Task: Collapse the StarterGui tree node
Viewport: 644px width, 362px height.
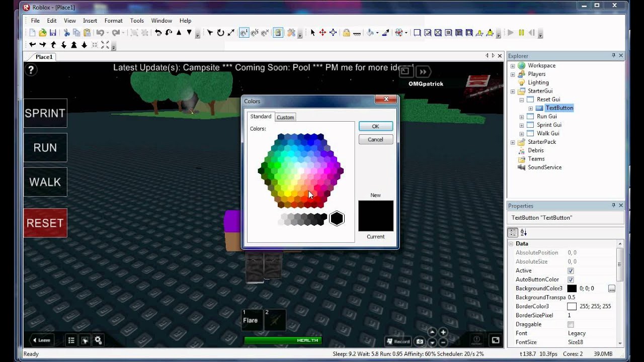Action: point(513,92)
